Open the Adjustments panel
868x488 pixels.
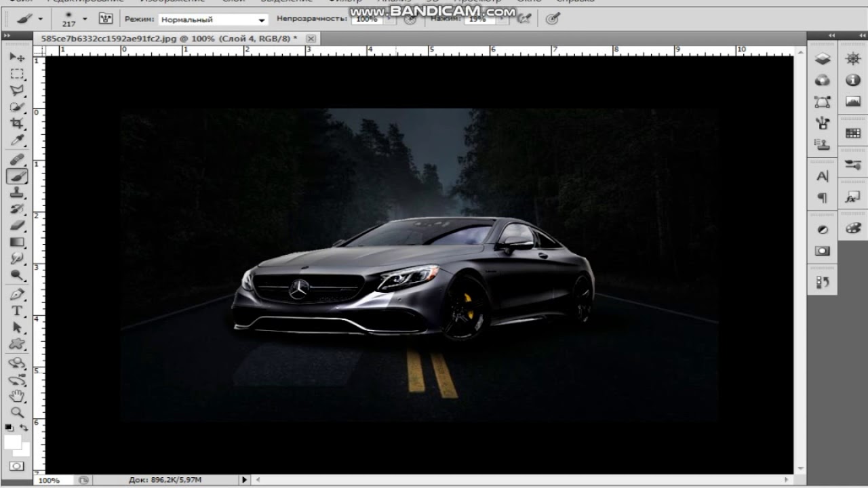pyautogui.click(x=823, y=230)
